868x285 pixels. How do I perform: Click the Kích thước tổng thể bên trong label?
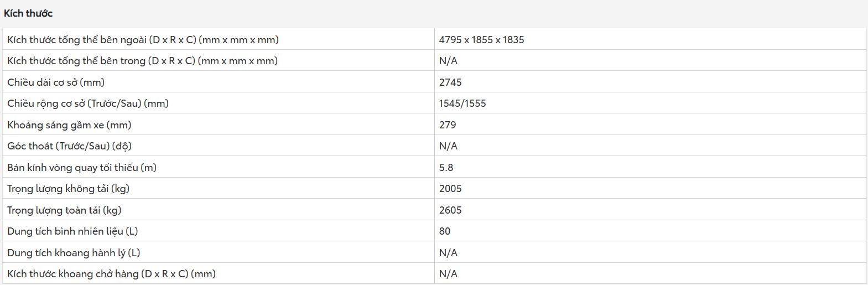tap(142, 61)
